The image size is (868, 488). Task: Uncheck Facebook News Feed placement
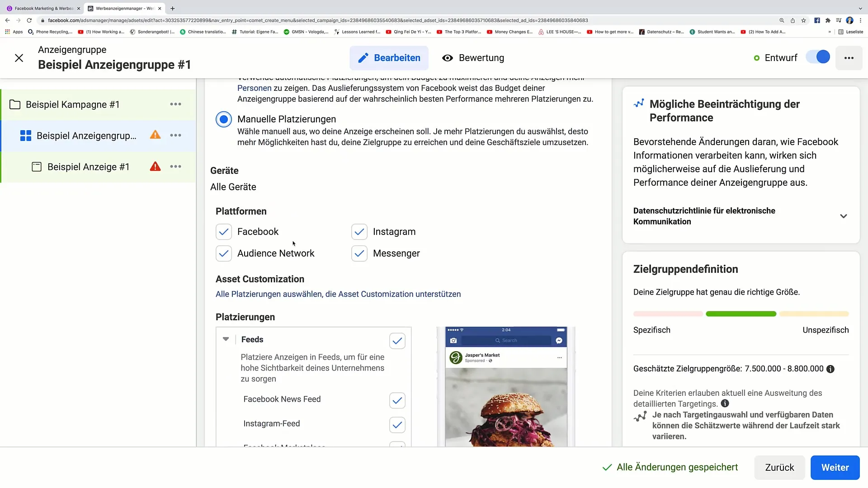[x=397, y=400]
